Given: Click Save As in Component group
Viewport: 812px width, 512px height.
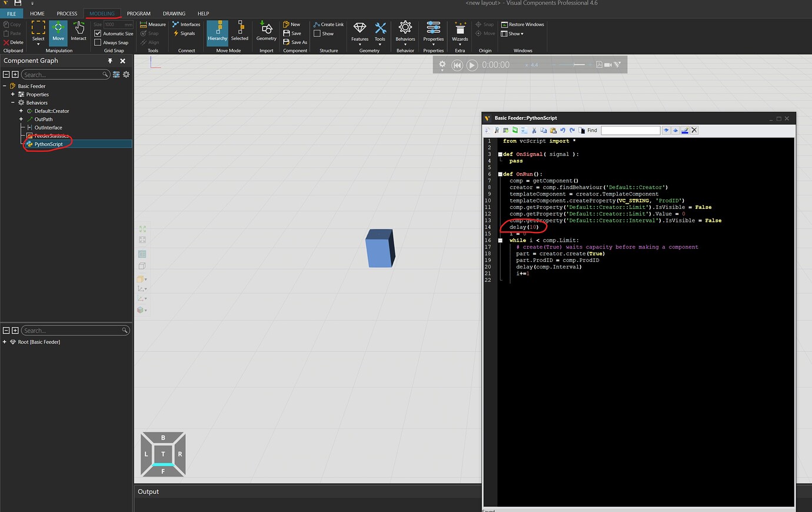Looking at the screenshot, I should tap(295, 42).
